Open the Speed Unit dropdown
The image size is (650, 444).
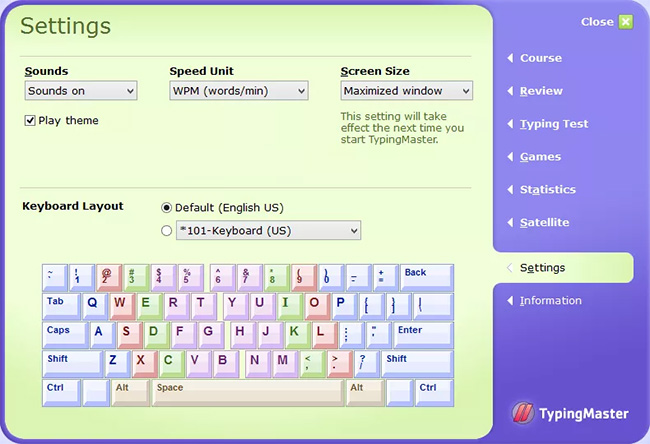tap(239, 90)
